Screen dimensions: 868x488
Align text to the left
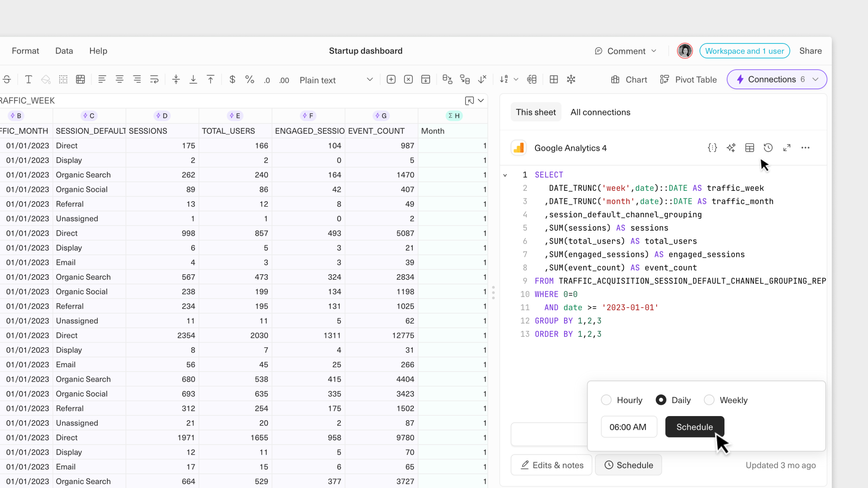coord(102,80)
